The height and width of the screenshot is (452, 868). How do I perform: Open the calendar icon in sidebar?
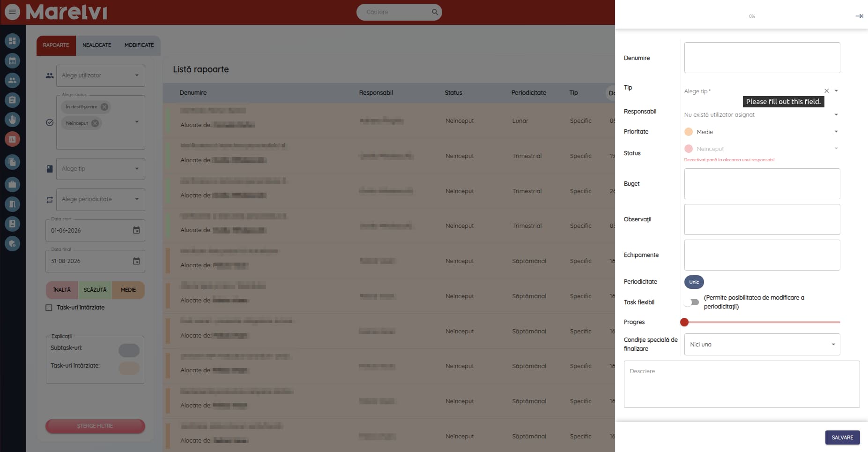pyautogui.click(x=12, y=60)
